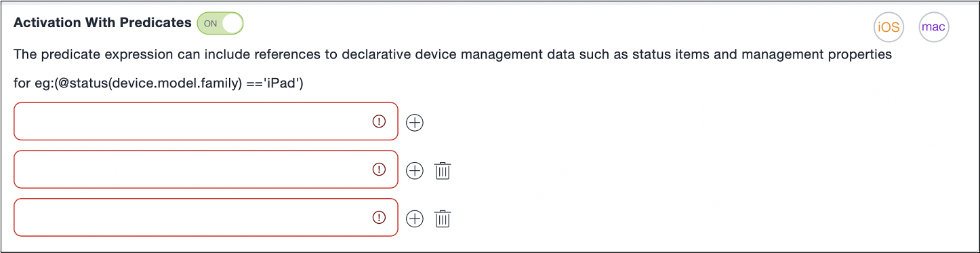Screen dimensions: 980x253
Task: Click the 'Activation With Predicates' heading label
Action: [x=102, y=22]
